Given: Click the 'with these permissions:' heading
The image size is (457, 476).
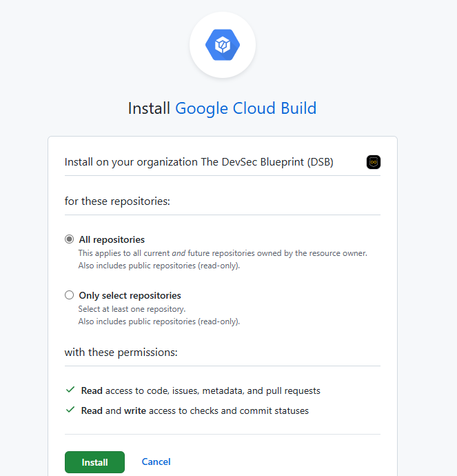Looking at the screenshot, I should 121,353.
